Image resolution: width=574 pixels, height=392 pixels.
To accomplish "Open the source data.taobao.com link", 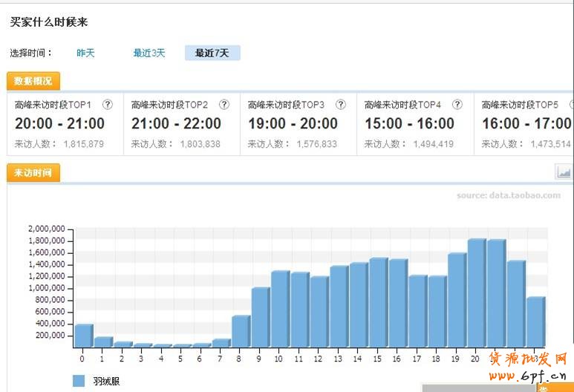I will (508, 195).
